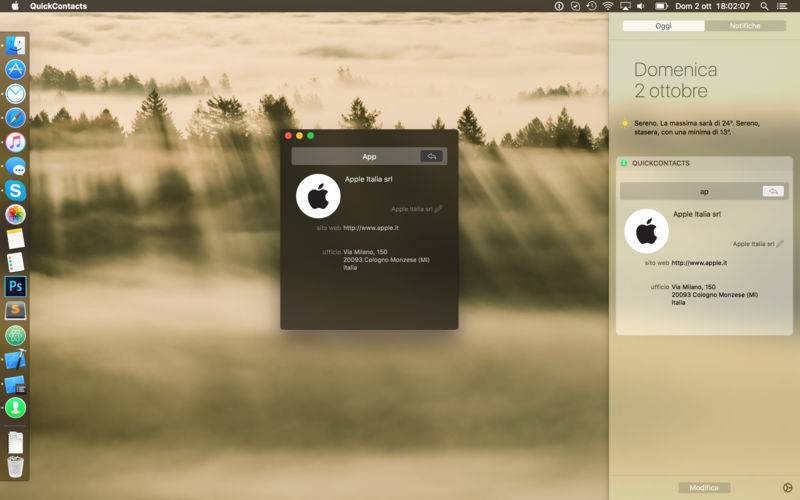Click the 1Password menu bar icon
The image size is (800, 500).
pyautogui.click(x=559, y=6)
